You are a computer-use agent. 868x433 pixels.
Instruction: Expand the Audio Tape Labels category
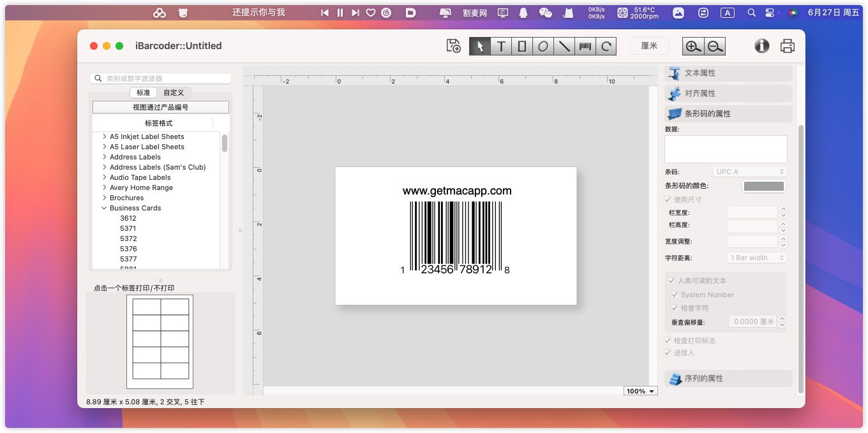tap(104, 177)
